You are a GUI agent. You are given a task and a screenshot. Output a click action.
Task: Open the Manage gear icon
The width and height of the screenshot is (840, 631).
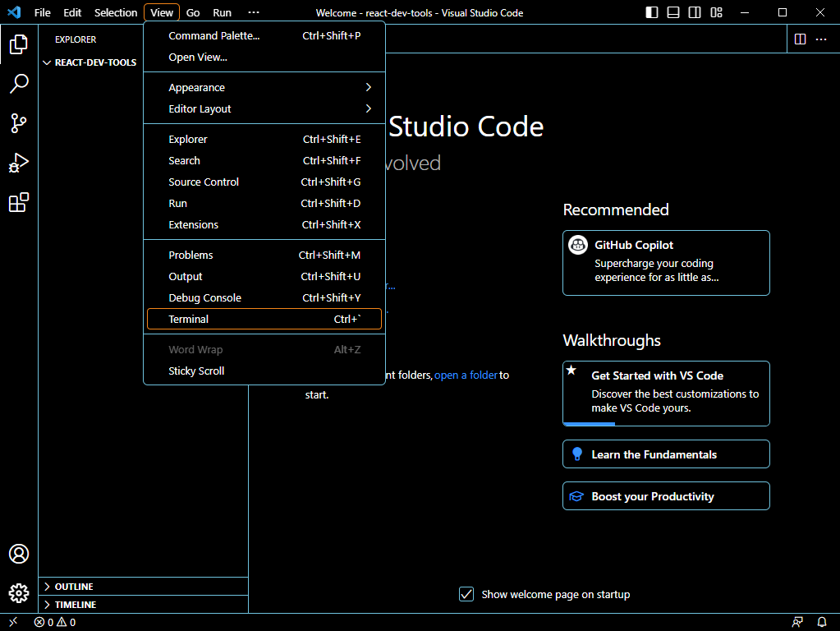point(19,593)
